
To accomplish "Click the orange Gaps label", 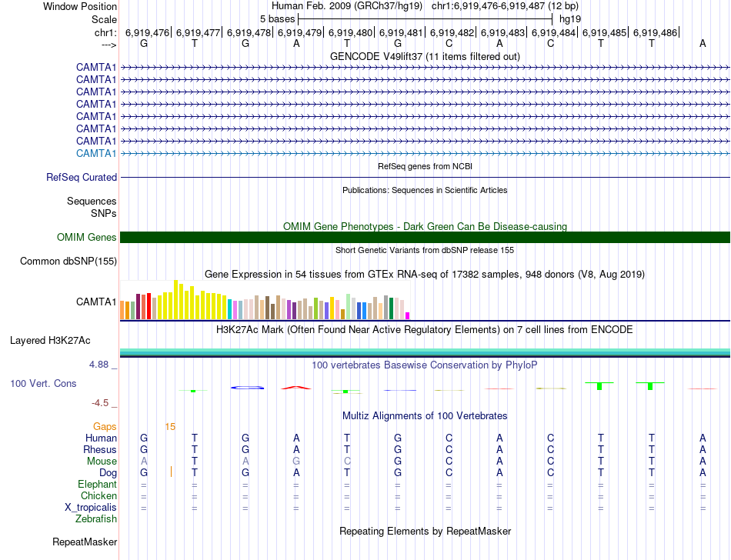I will (105, 427).
